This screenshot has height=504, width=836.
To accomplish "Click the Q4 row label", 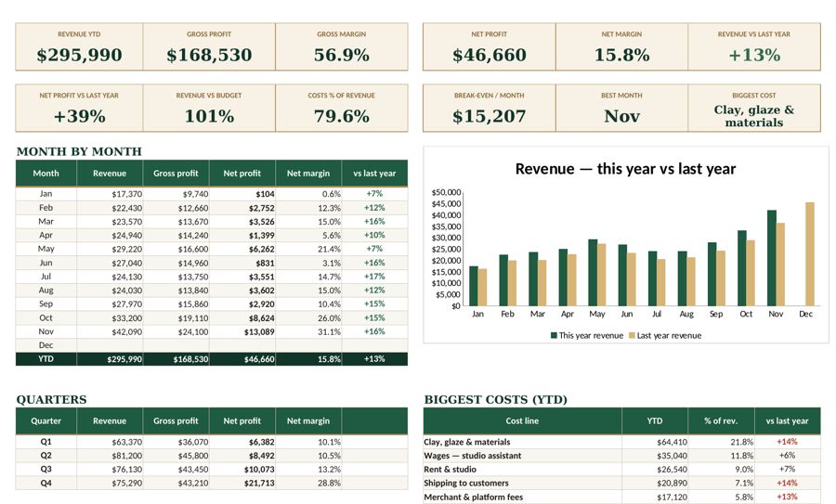I will click(x=46, y=484).
